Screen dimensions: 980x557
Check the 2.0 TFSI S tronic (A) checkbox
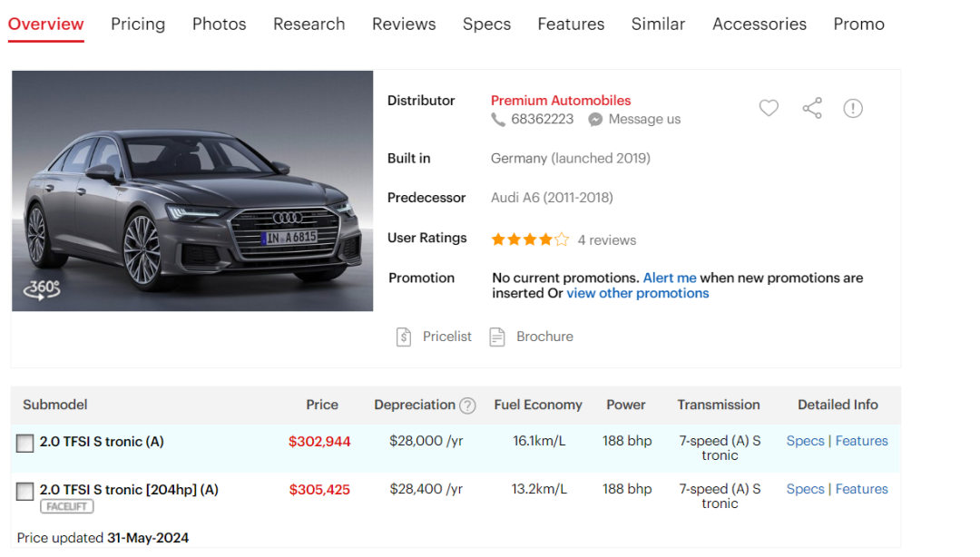(x=25, y=444)
